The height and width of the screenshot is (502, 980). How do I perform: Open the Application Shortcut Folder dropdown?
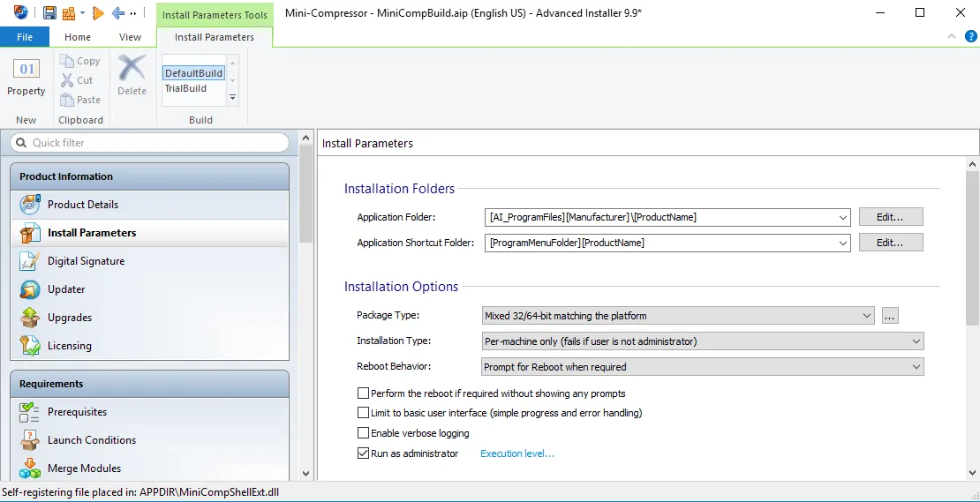point(843,243)
